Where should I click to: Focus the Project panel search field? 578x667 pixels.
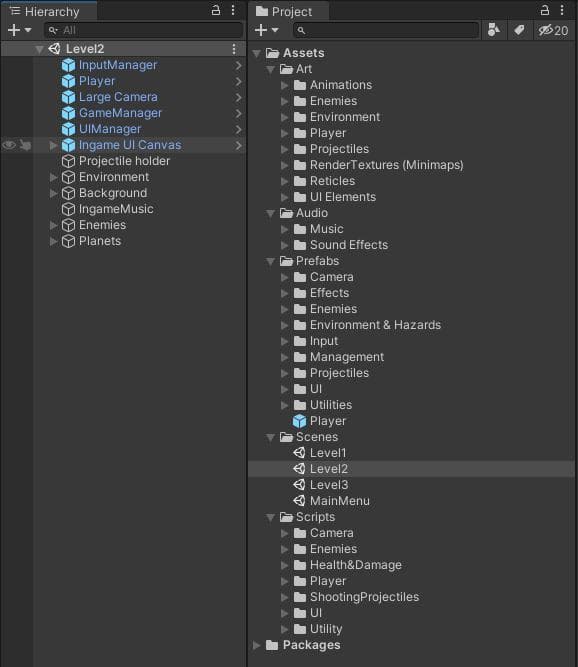pyautogui.click(x=386, y=30)
